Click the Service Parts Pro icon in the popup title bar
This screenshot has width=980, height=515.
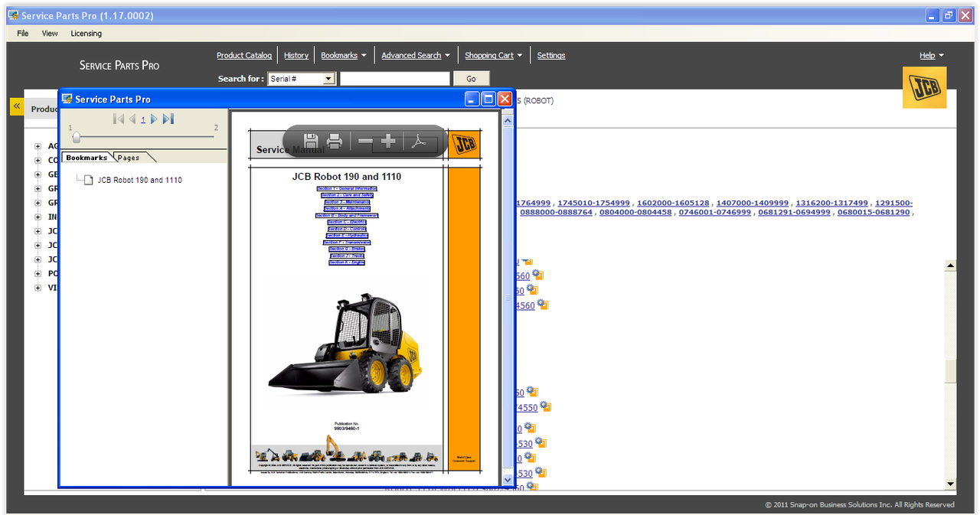point(67,99)
